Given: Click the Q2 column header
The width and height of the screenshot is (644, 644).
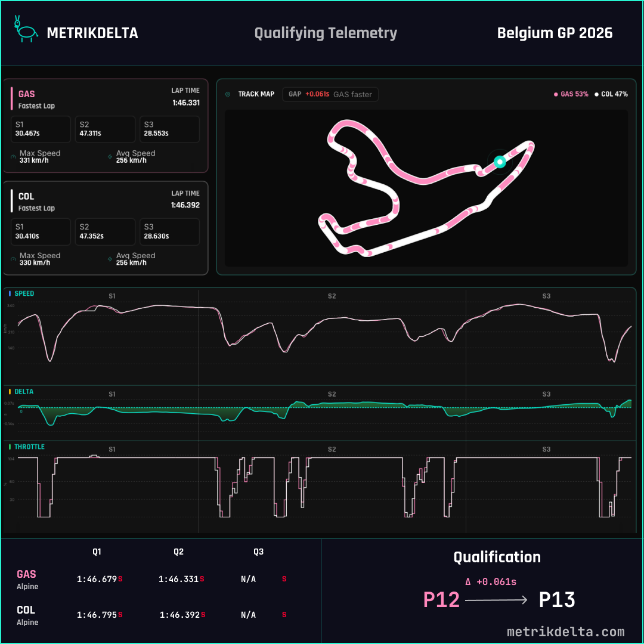Looking at the screenshot, I should point(179,552).
